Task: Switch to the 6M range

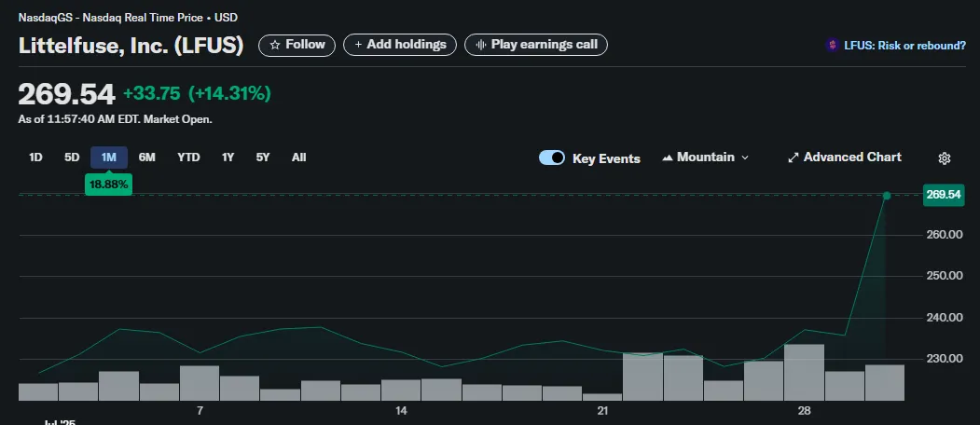Action: [147, 158]
